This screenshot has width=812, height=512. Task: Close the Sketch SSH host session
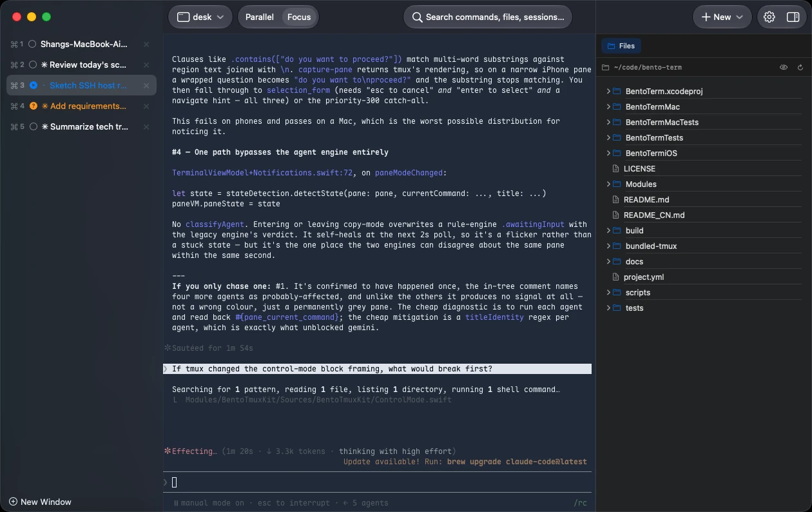coord(146,86)
